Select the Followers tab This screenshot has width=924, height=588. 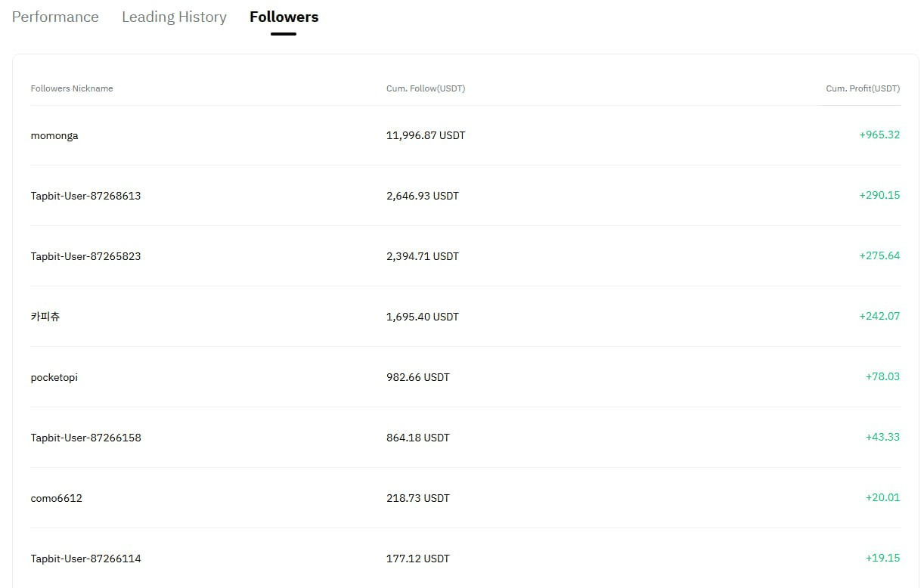[x=284, y=17]
